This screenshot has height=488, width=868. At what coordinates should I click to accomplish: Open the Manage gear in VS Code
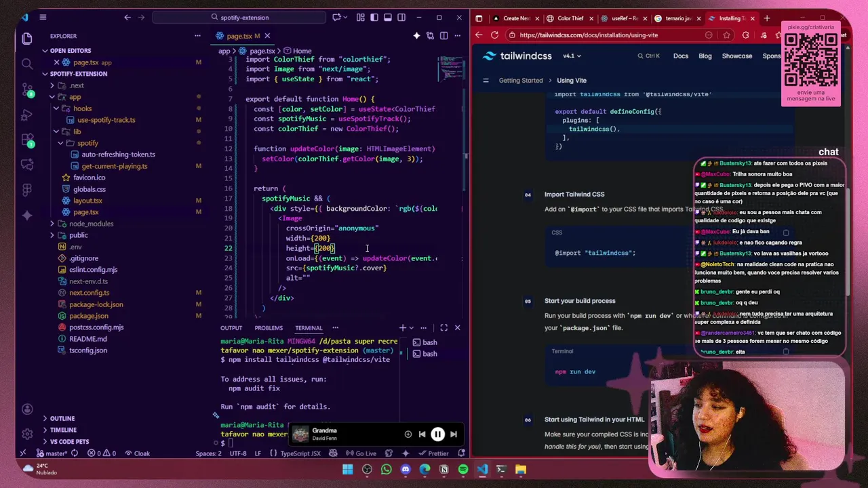tap(27, 434)
